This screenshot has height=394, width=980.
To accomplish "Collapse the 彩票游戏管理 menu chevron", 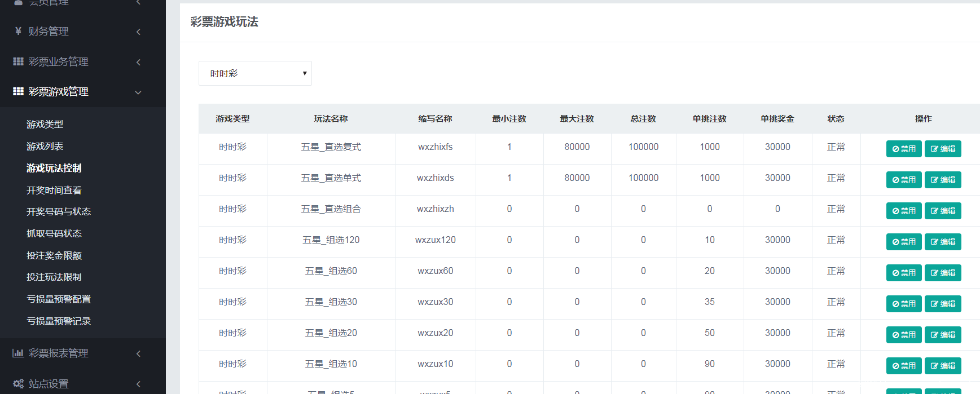I will click(x=138, y=92).
